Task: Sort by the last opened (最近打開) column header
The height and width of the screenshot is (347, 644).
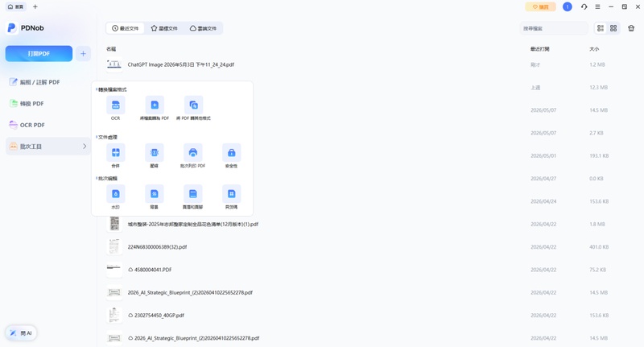Action: click(x=539, y=49)
